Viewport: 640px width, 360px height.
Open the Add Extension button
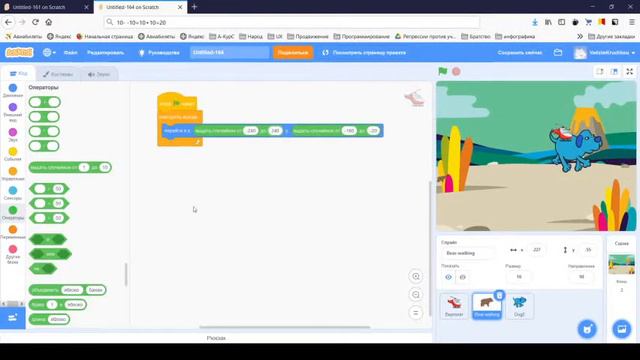[x=13, y=318]
